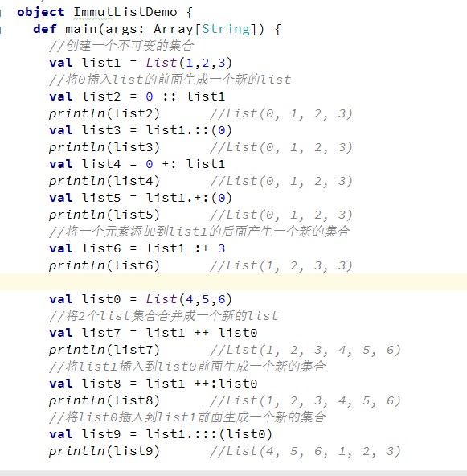The image size is (467, 476).
Task: Click the result comment after println(list3)
Action: tap(281, 147)
